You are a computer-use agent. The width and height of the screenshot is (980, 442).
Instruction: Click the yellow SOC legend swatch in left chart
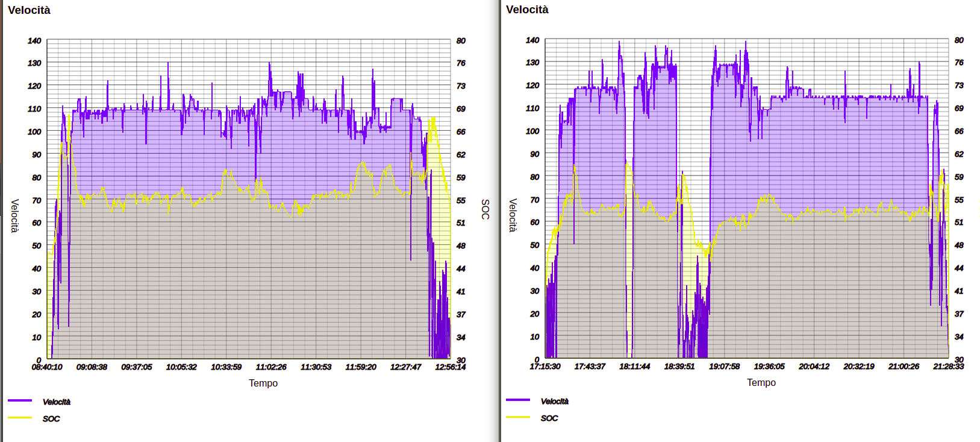[x=20, y=417]
